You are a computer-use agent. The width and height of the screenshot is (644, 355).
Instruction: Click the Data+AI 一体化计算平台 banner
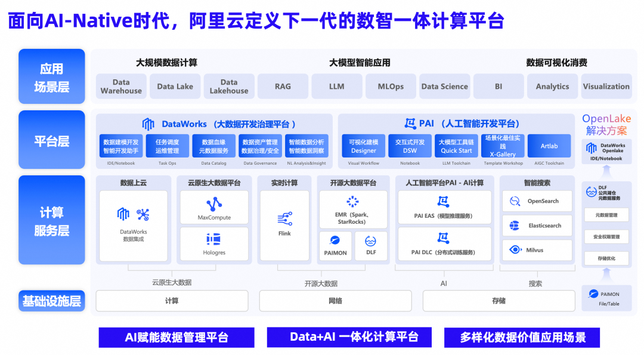click(349, 337)
